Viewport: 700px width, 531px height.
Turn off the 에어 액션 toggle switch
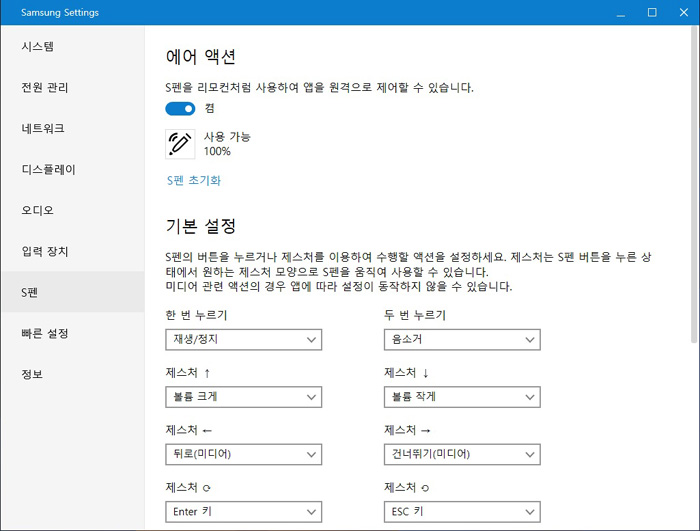point(180,109)
